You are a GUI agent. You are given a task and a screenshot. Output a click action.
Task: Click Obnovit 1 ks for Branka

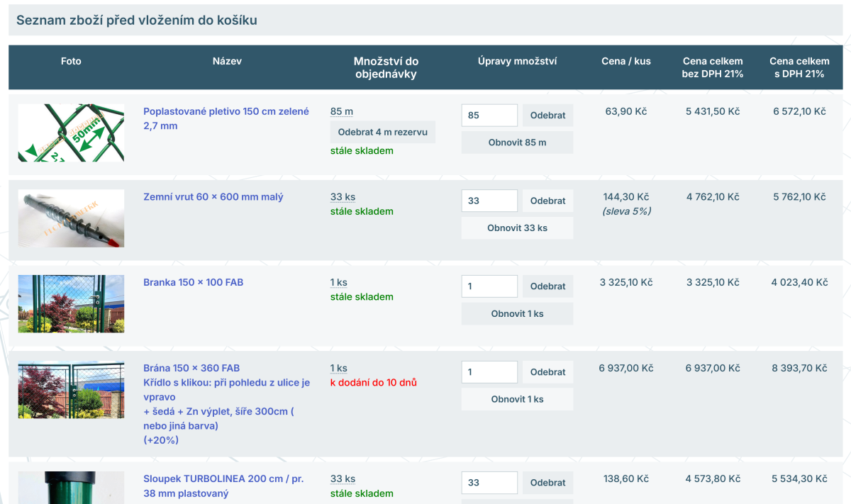tap(517, 314)
